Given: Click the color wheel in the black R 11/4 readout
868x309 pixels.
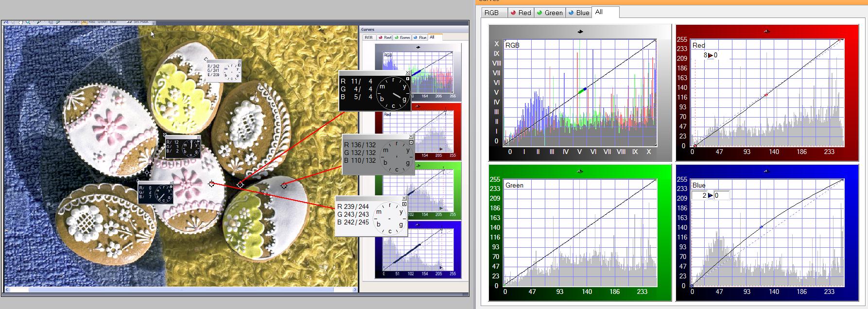Looking at the screenshot, I should 393,93.
